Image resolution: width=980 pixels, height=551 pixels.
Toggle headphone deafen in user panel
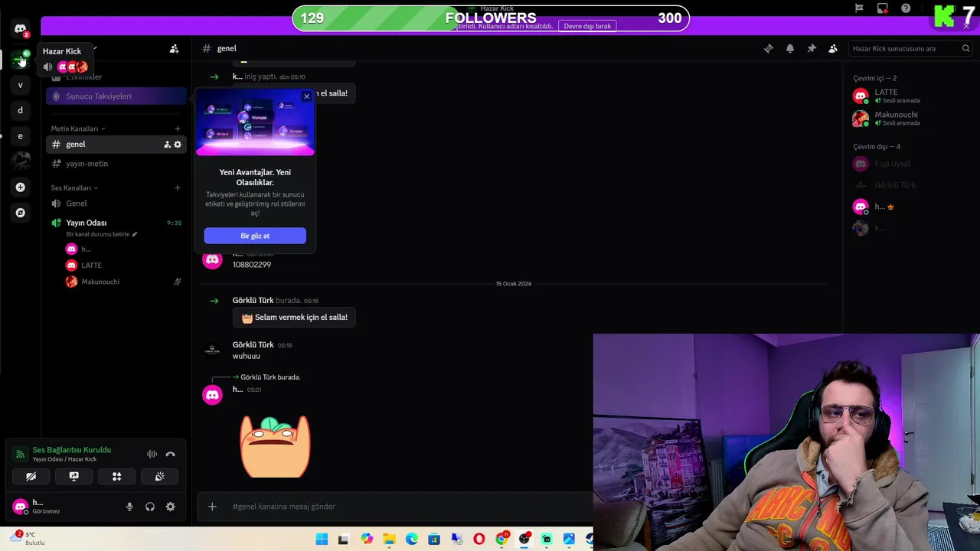(150, 507)
